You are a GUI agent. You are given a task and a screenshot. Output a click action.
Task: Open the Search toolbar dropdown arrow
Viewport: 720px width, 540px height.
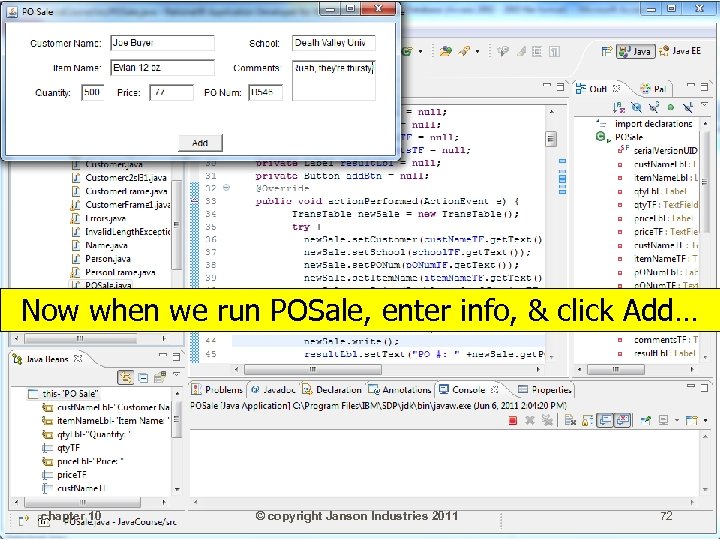(x=478, y=51)
